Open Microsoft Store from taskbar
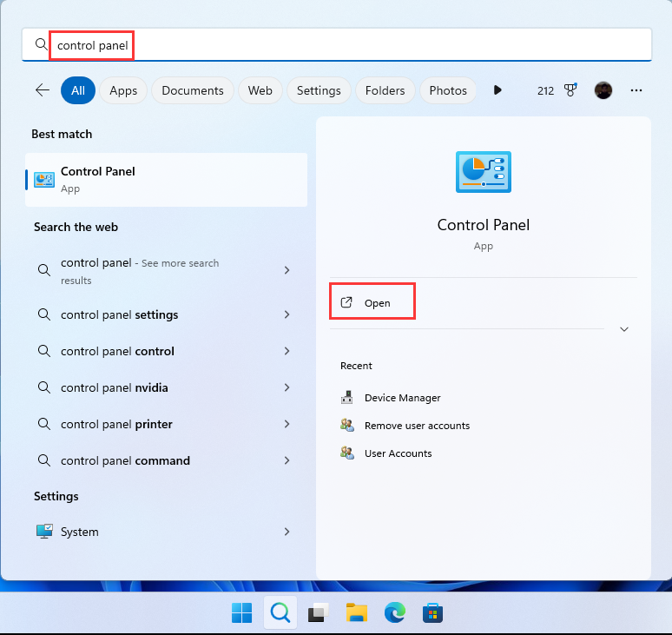This screenshot has width=672, height=635. (x=433, y=612)
